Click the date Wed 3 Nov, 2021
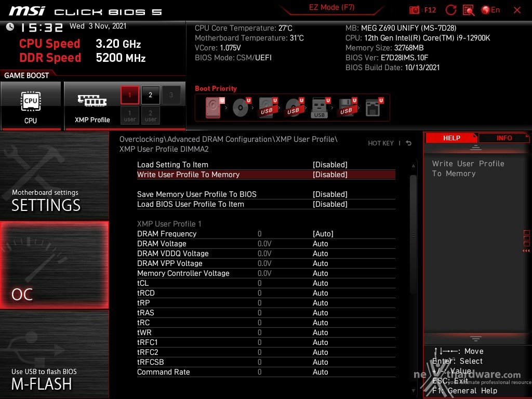532x399 pixels. pos(98,26)
